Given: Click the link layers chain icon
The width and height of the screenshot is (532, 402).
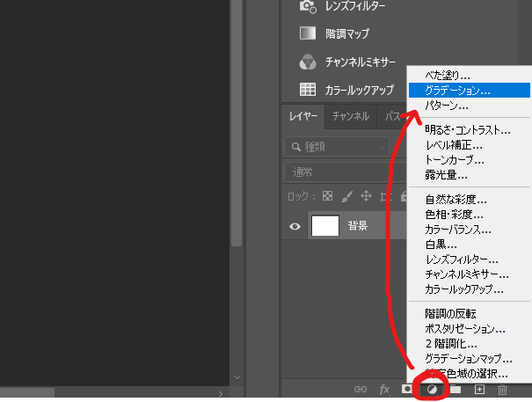Looking at the screenshot, I should (x=361, y=389).
